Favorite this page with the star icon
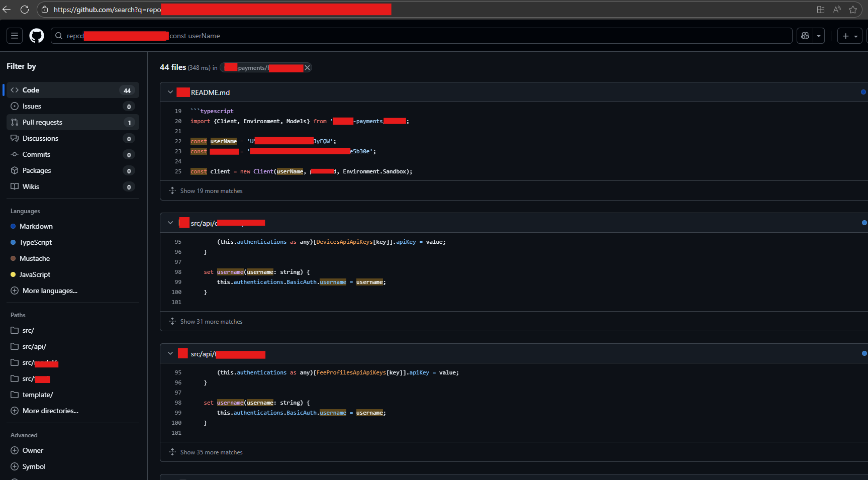 point(853,9)
